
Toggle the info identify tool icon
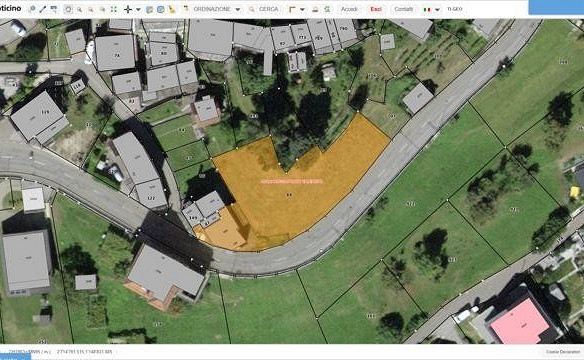(32, 9)
